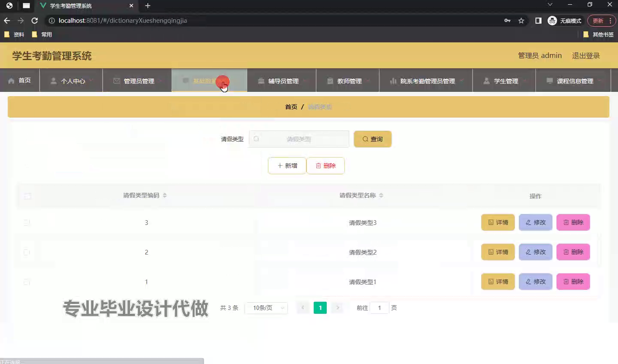Open the 10条/页 page size dropdown

pos(266,308)
